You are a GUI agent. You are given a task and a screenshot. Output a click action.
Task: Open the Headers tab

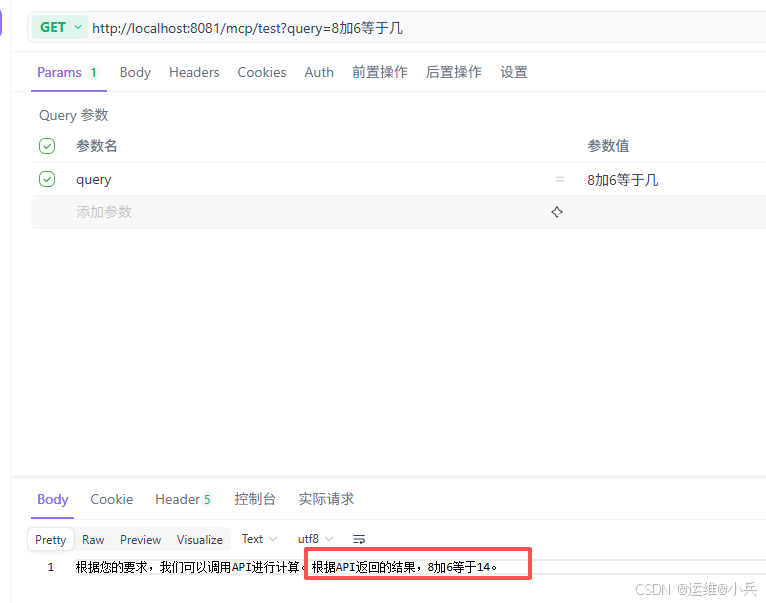pyautogui.click(x=194, y=72)
